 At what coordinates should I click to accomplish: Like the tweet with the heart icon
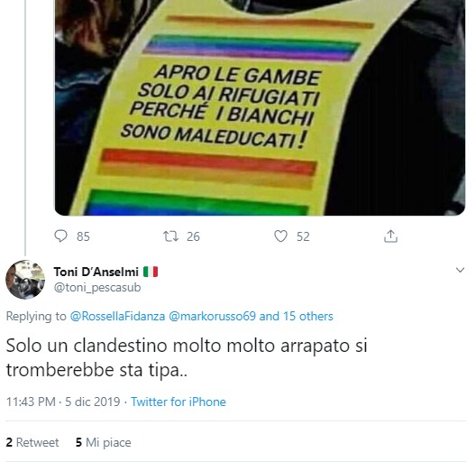280,236
